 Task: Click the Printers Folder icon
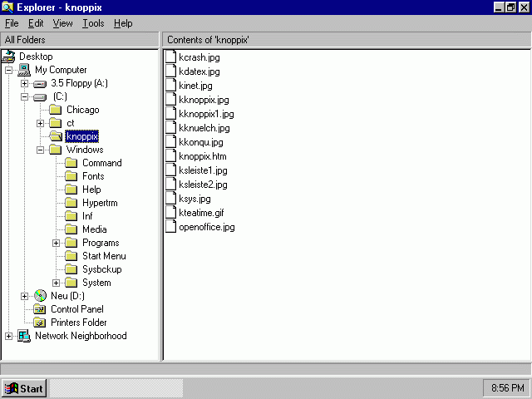tap(40, 323)
